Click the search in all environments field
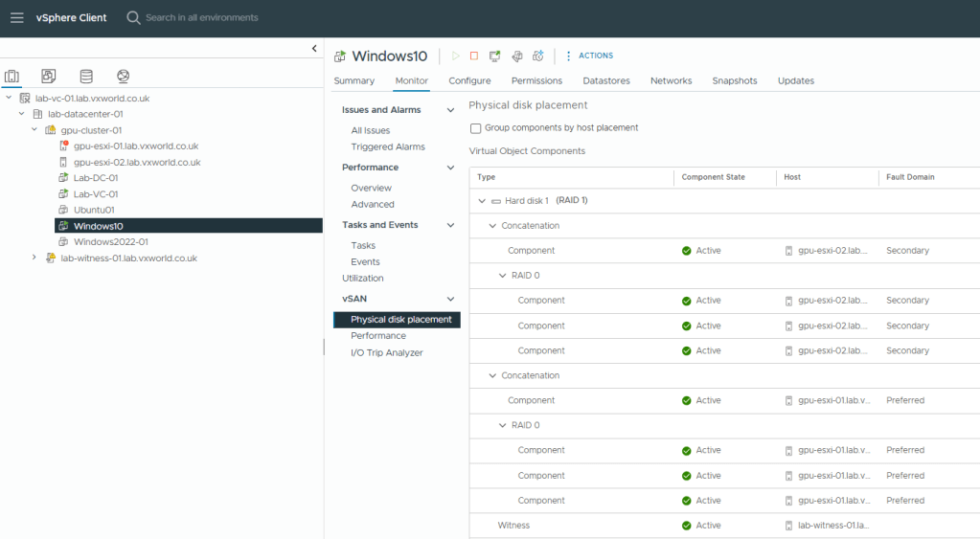 click(x=201, y=17)
